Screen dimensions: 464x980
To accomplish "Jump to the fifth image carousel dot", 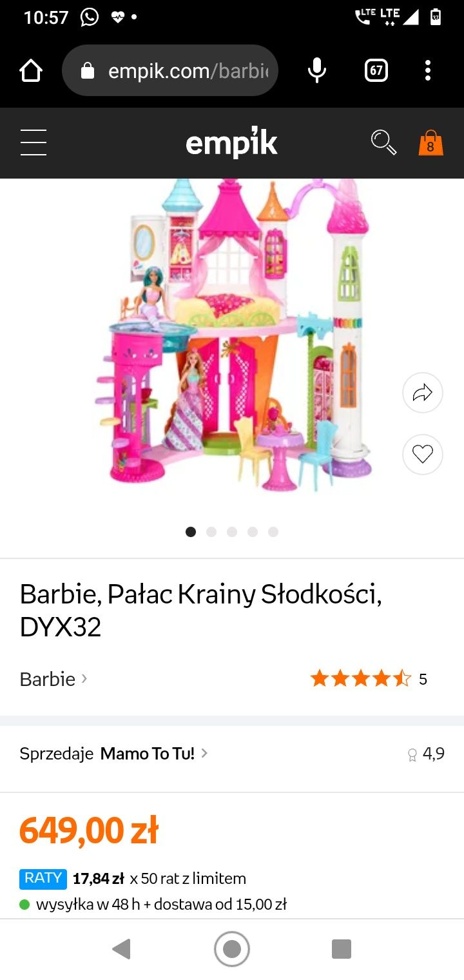I will (x=273, y=532).
